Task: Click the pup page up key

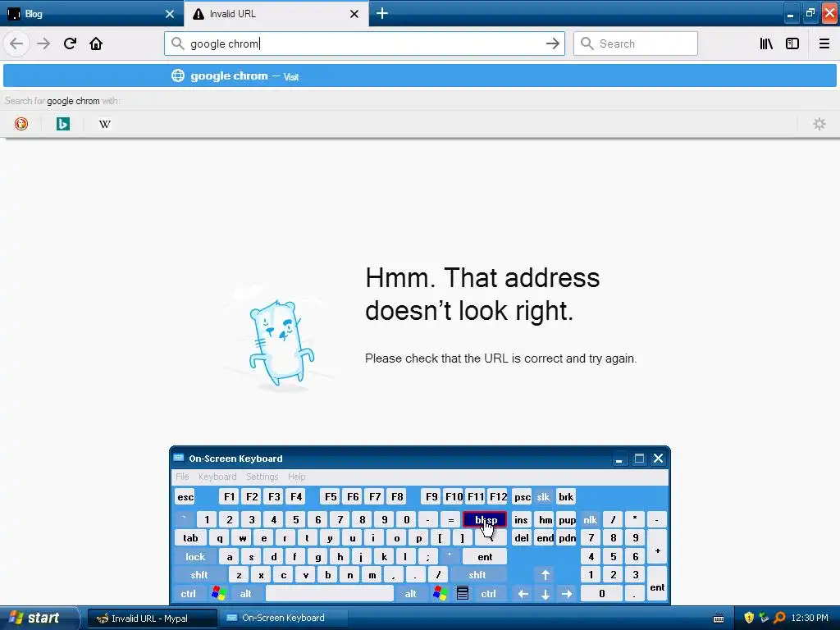Action: [x=567, y=519]
